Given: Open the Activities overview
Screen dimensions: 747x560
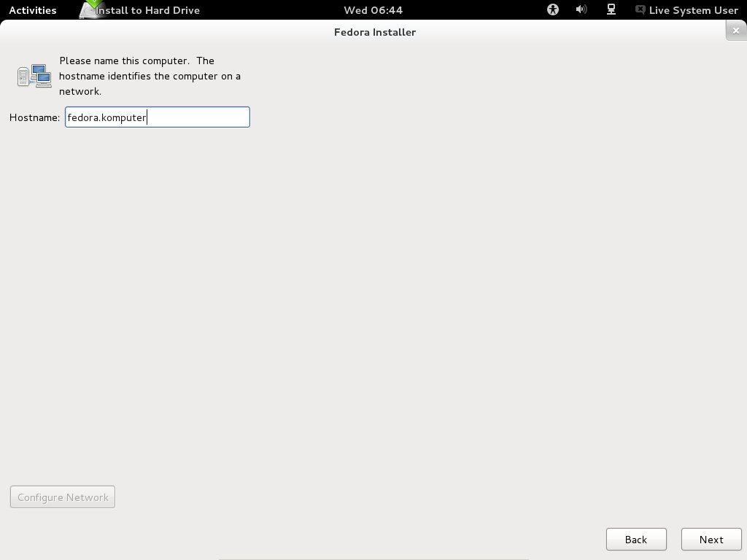Looking at the screenshot, I should (32, 10).
